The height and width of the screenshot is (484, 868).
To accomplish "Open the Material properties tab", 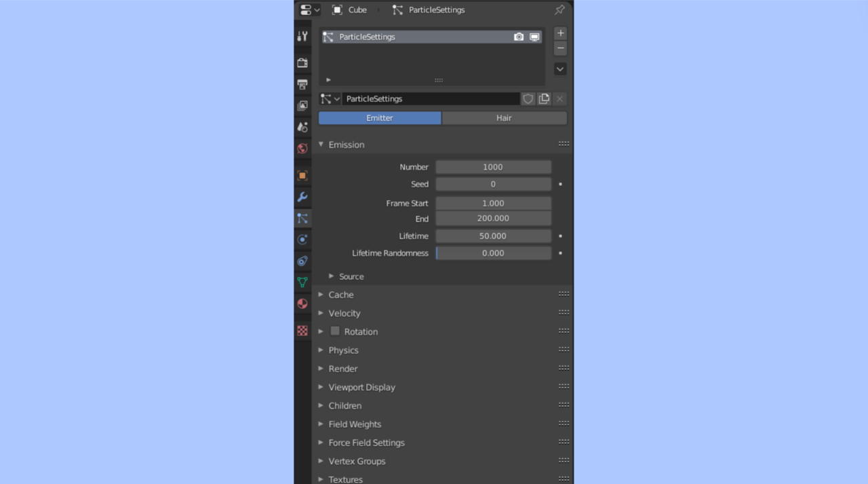I will click(x=302, y=303).
